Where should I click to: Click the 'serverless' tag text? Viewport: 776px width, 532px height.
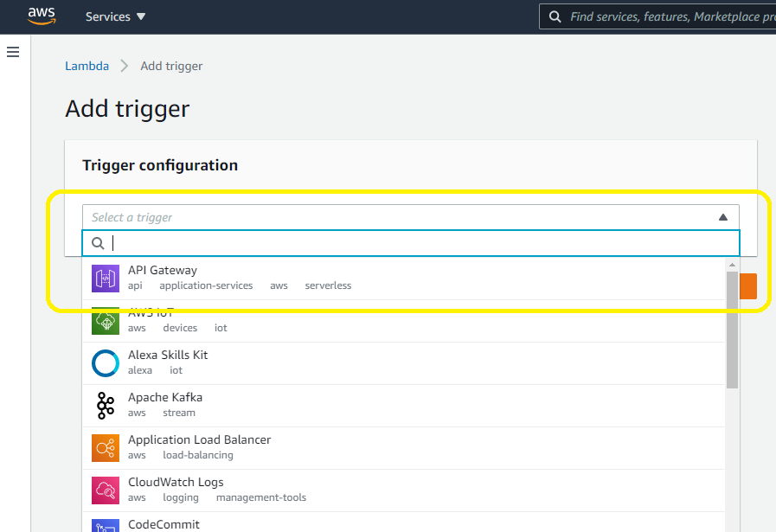pyautogui.click(x=328, y=285)
